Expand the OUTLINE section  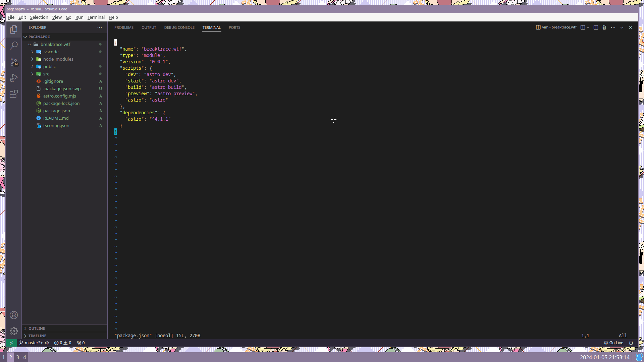click(x=37, y=328)
